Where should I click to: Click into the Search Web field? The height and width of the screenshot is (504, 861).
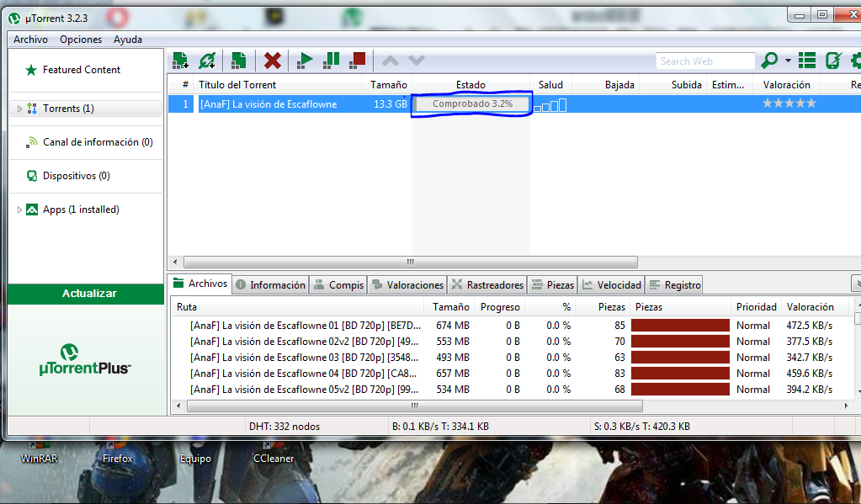705,61
